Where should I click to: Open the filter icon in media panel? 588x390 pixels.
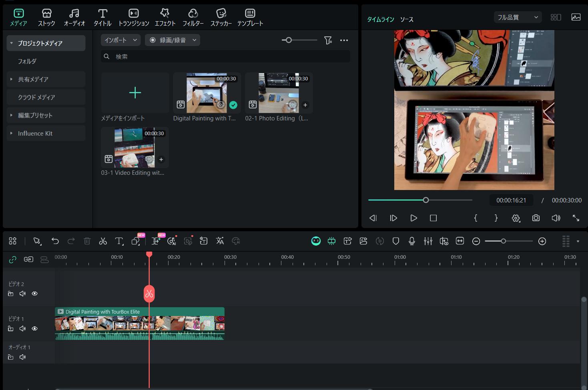pos(328,40)
